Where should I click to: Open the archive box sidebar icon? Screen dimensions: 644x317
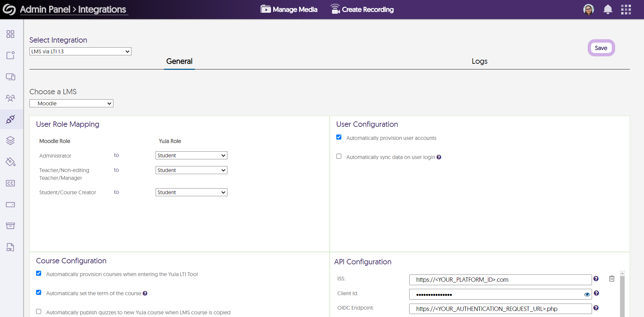point(10,226)
